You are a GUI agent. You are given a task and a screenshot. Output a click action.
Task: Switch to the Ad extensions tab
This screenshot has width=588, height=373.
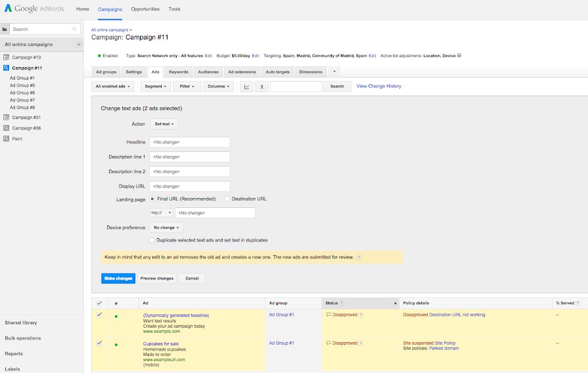pyautogui.click(x=242, y=72)
